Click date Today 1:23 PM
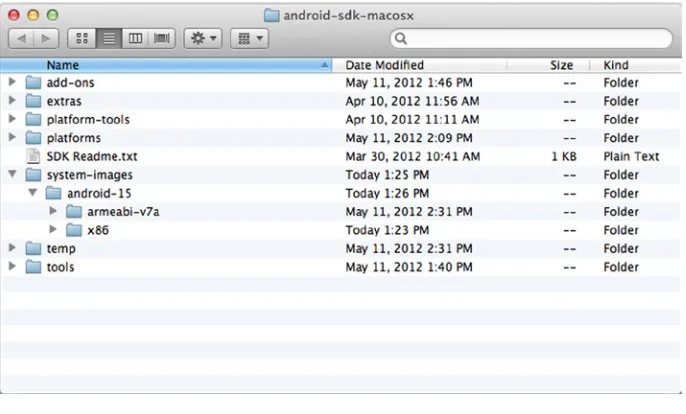 click(387, 230)
